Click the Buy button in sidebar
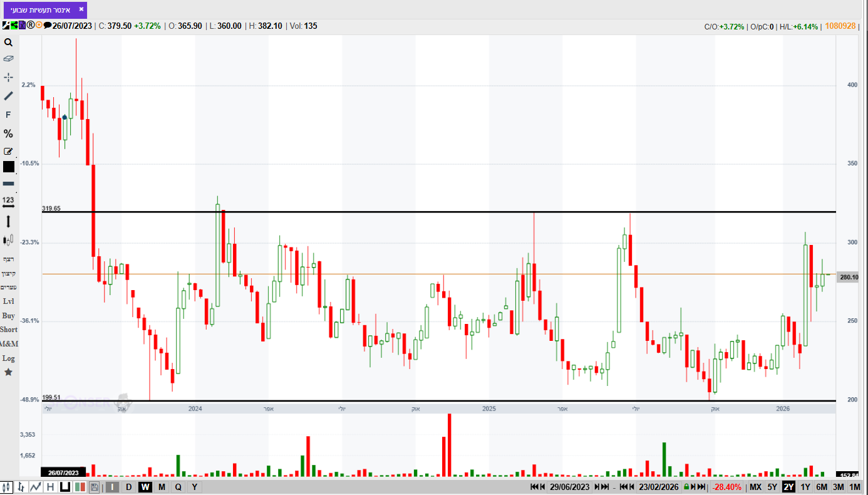This screenshot has height=495, width=868. pos(8,316)
